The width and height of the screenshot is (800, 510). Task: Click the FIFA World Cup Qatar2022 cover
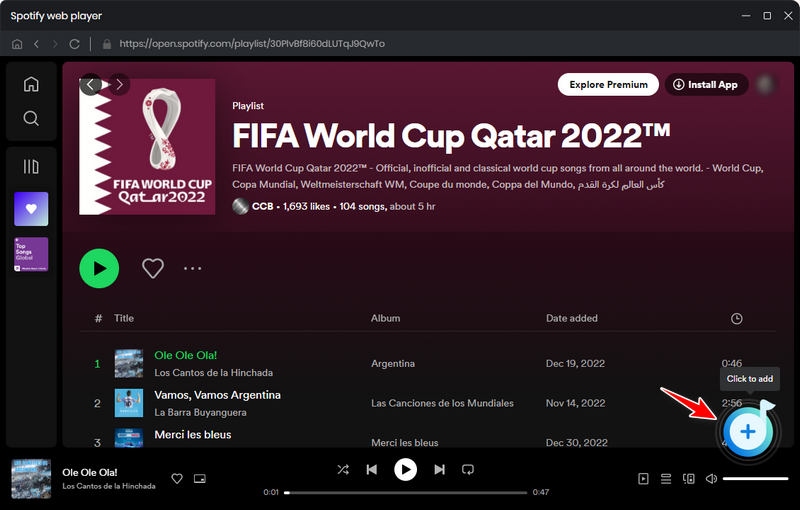(147, 147)
